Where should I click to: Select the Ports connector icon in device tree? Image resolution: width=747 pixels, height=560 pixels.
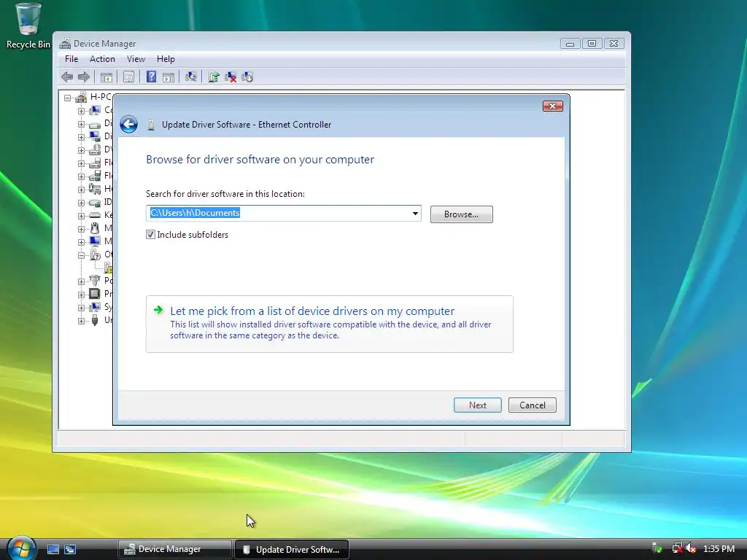[95, 281]
